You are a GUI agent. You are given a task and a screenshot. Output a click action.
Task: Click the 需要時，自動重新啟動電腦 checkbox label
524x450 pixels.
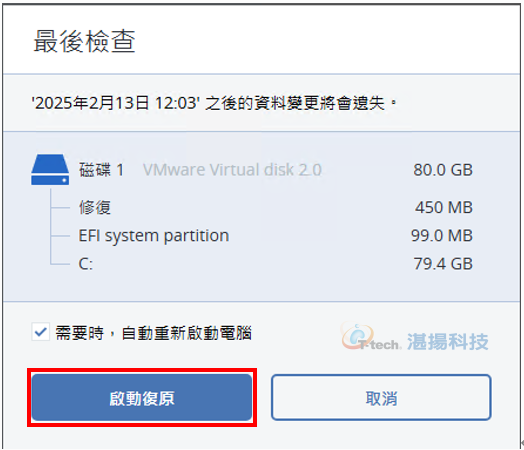(x=153, y=333)
